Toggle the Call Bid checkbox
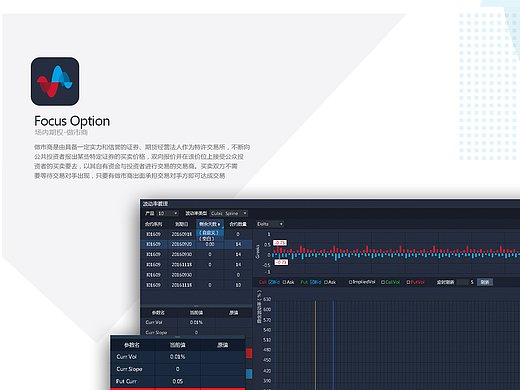This screenshot has width=520, height=390. 270,282
